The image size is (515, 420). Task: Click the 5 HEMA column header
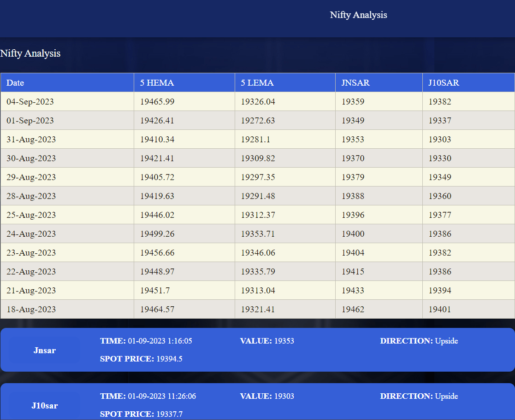click(x=156, y=83)
